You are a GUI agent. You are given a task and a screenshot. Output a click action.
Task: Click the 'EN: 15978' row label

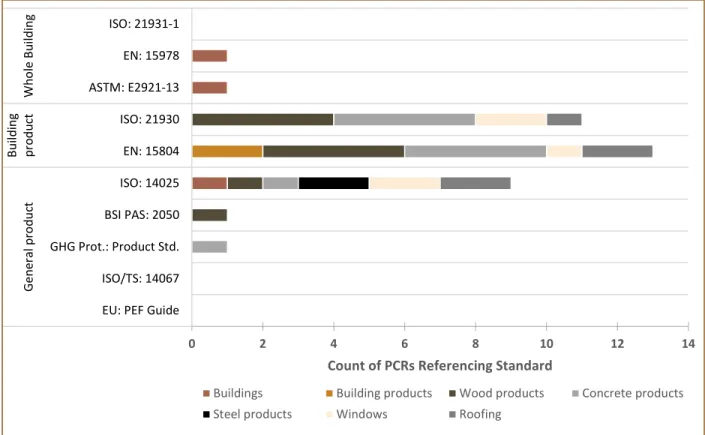click(x=151, y=56)
